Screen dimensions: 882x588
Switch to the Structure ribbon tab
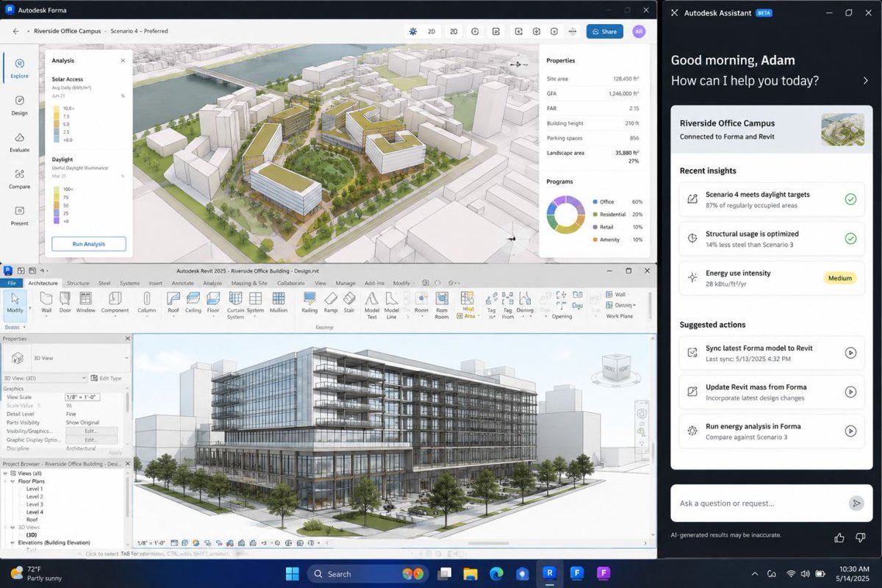tap(78, 283)
